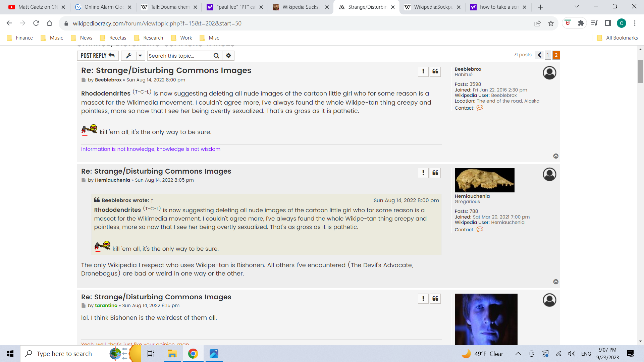Open Beeblebrox post permalink page icon

(84, 80)
